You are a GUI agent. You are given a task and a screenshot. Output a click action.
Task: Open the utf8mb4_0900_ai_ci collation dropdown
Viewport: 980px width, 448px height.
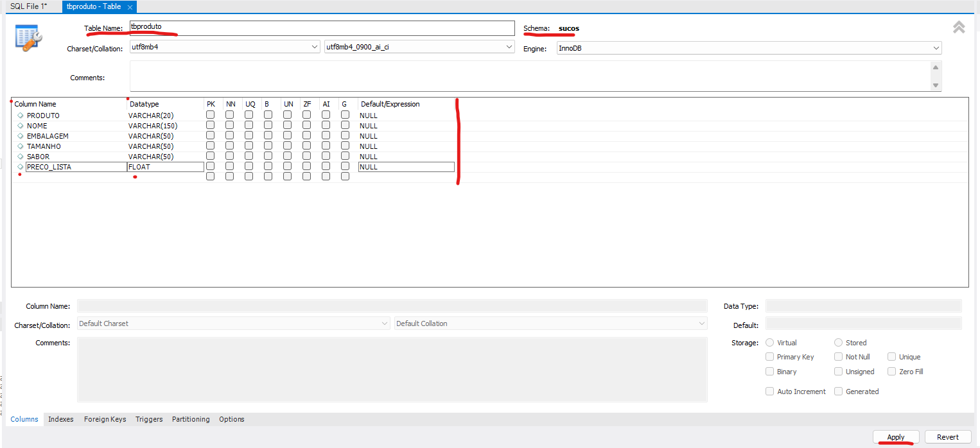(508, 46)
